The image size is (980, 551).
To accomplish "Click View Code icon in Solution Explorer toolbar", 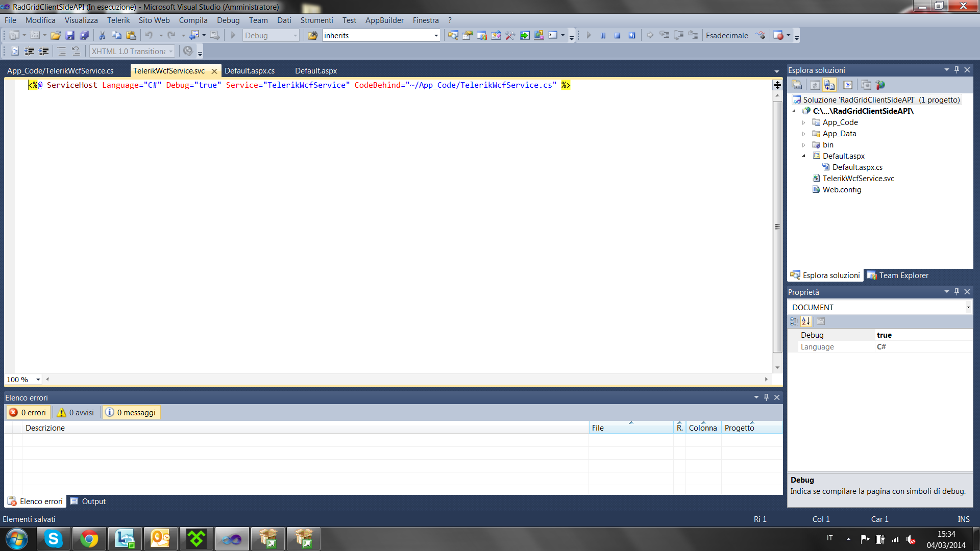I will coord(848,85).
